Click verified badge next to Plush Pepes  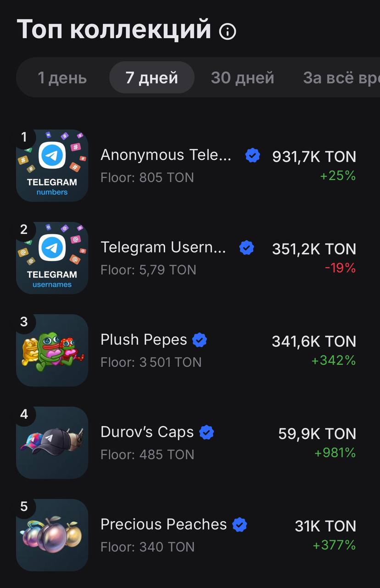click(x=199, y=340)
